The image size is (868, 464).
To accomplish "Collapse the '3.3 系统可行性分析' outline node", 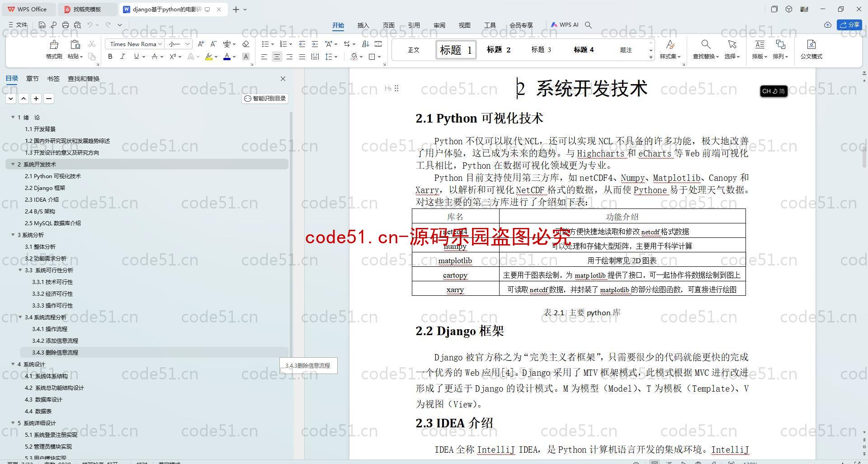I will click(20, 270).
